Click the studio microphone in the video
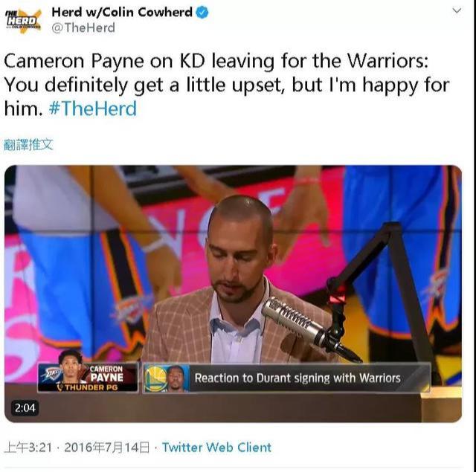Image resolution: width=476 pixels, height=472 pixels. [x=293, y=323]
